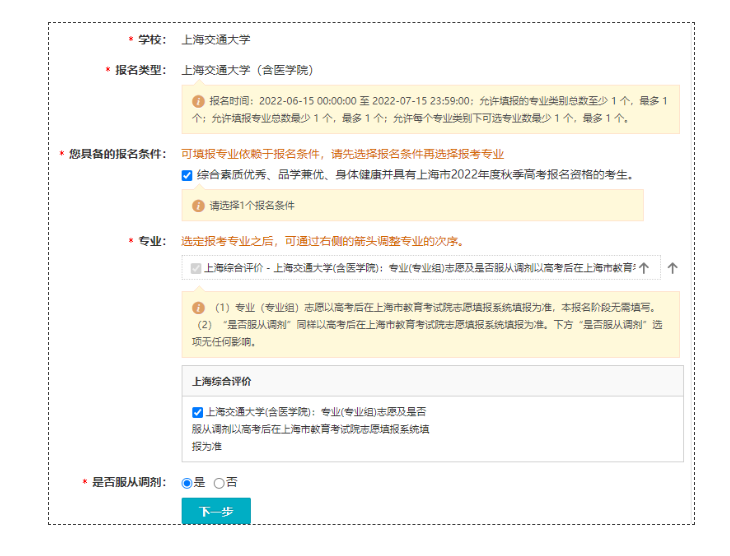Click the orange hint about adjusting 专业 order
The image size is (730, 556).
tap(321, 241)
